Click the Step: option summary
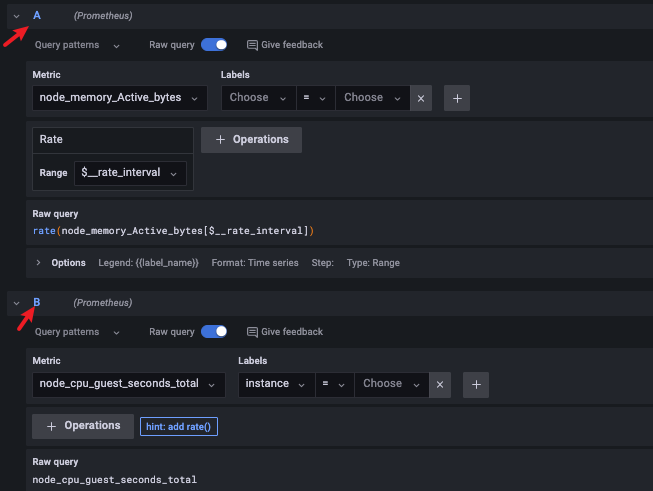This screenshot has width=653, height=491. pyautogui.click(x=323, y=263)
